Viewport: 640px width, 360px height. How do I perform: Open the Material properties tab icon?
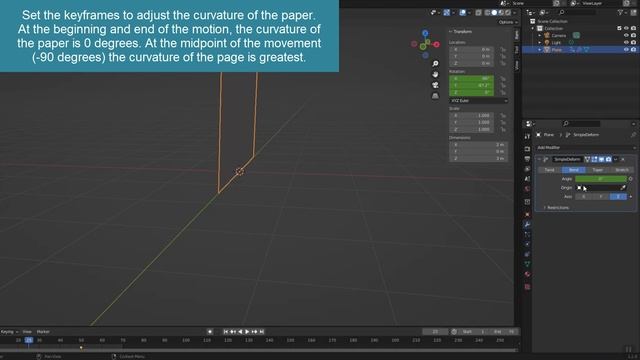tap(527, 274)
